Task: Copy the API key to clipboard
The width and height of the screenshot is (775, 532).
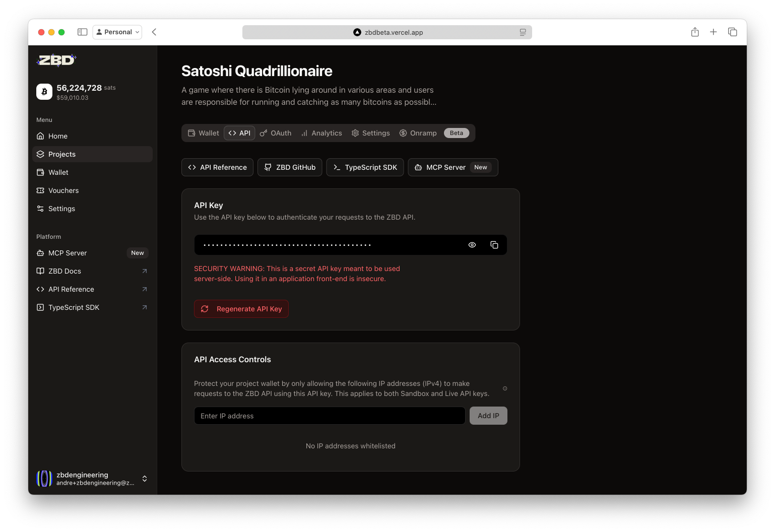Action: click(494, 245)
